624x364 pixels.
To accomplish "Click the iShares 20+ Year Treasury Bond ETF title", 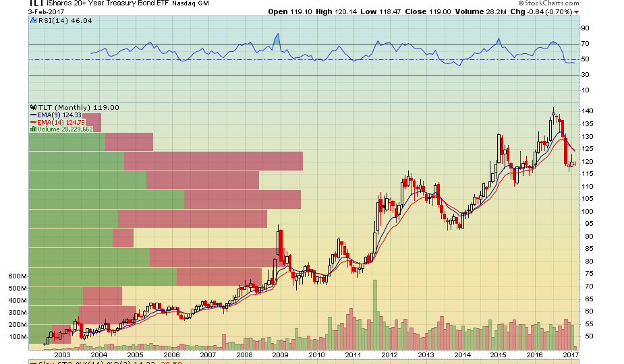I will (x=107, y=3).
